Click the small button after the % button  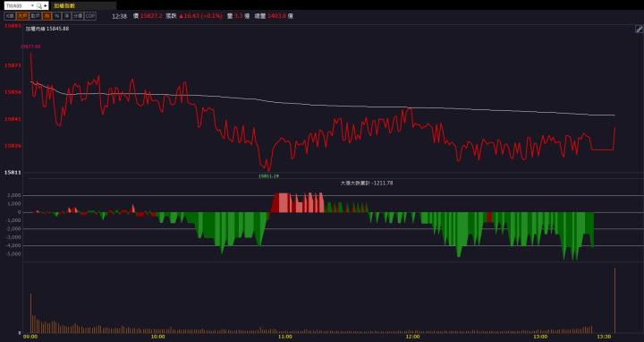[67, 16]
